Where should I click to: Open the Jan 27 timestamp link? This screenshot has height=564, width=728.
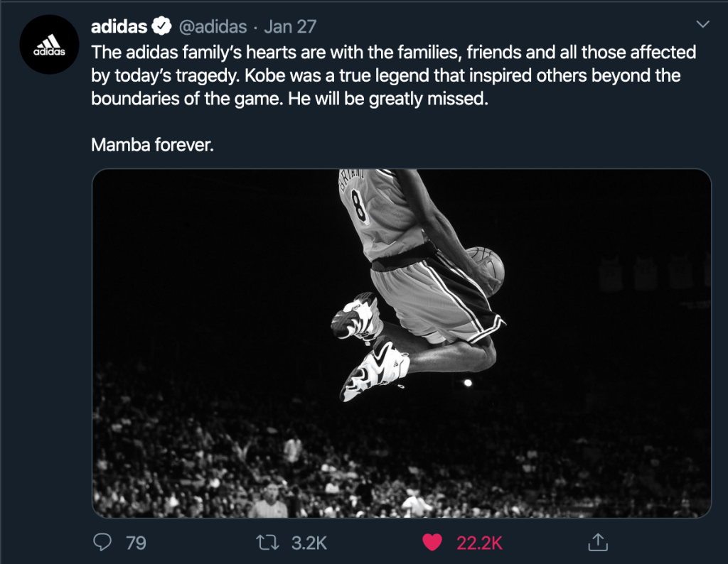(x=290, y=28)
